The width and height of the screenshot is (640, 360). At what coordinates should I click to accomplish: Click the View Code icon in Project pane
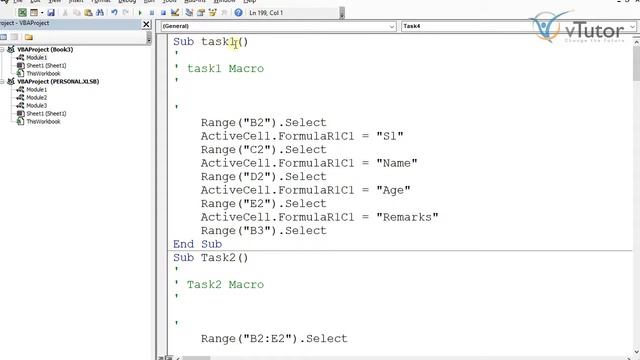[x=4, y=37]
